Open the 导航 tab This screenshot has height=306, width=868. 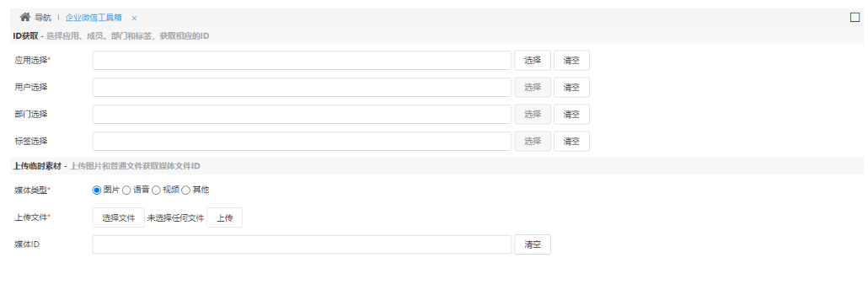point(43,18)
